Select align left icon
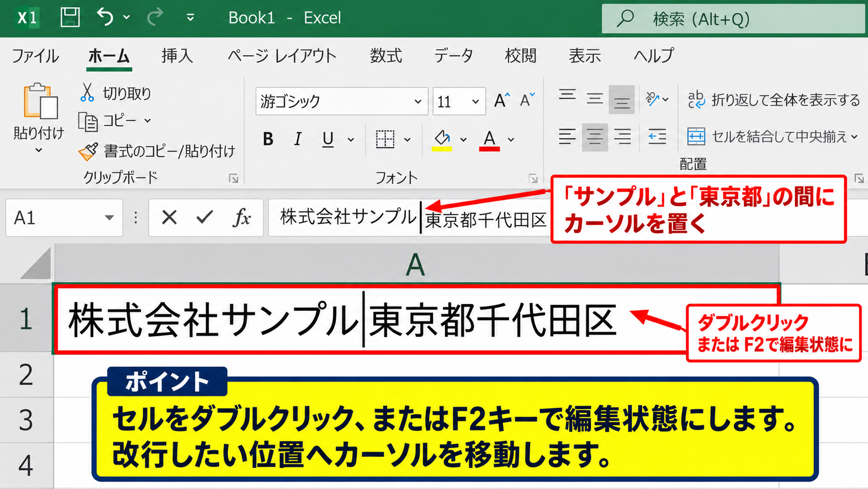This screenshot has height=489, width=868. pyautogui.click(x=567, y=137)
